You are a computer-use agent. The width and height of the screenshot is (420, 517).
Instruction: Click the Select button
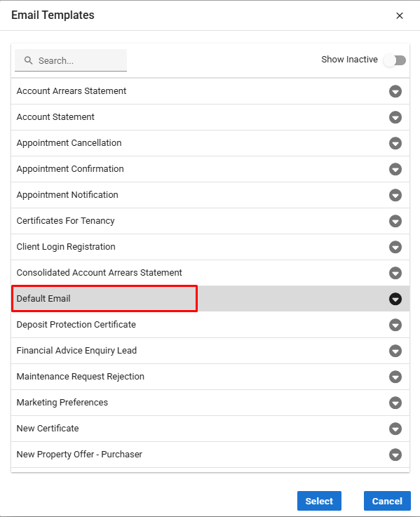pyautogui.click(x=319, y=501)
